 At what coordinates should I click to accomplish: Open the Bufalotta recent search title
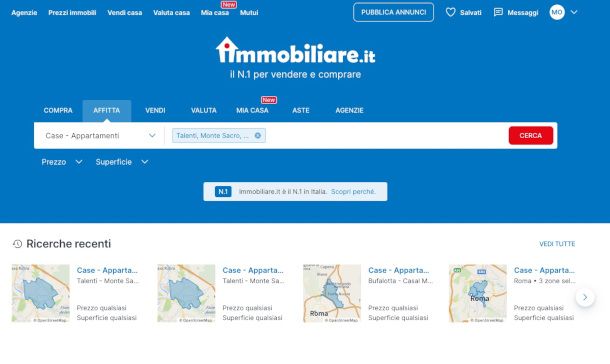tap(399, 270)
